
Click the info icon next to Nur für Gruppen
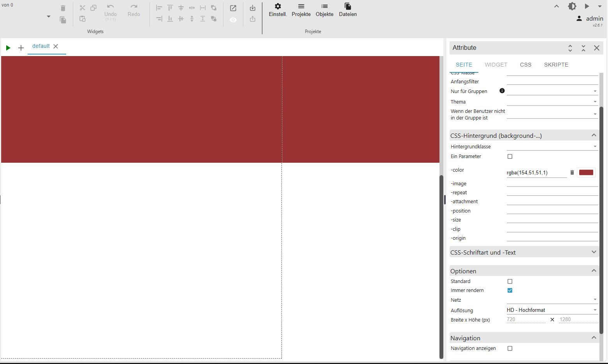pos(502,91)
